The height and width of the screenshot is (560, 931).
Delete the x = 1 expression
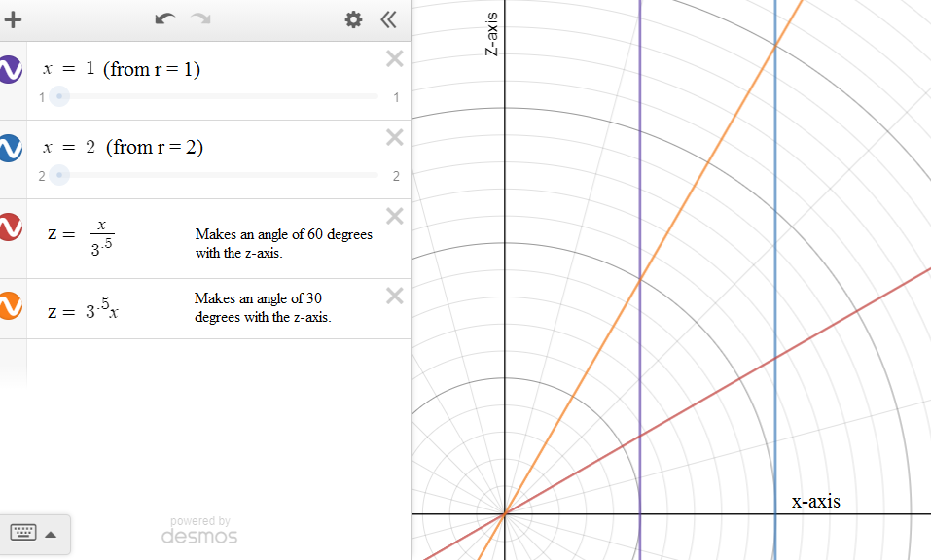(x=394, y=59)
